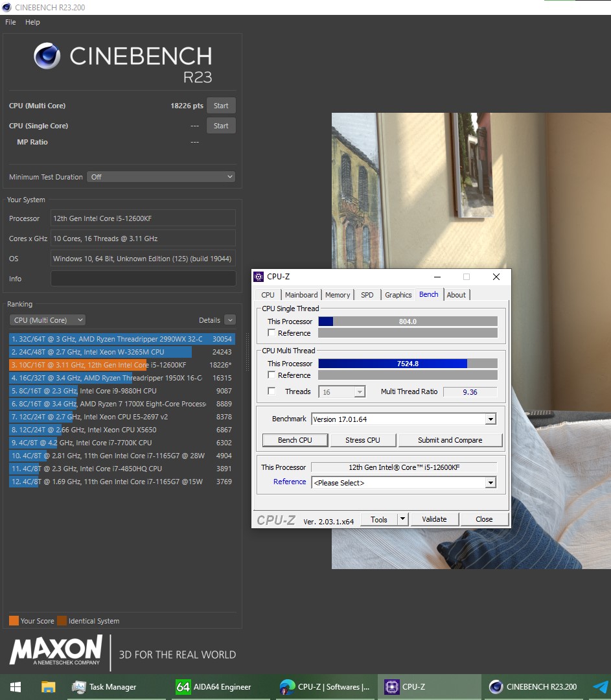Select ranking row 5 Core i9-9880H
Viewport: 611px width, 700px height.
tap(122, 391)
